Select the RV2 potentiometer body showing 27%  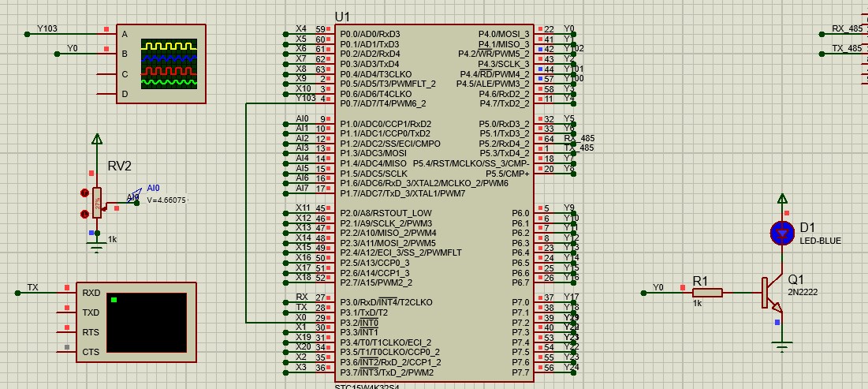97,204
